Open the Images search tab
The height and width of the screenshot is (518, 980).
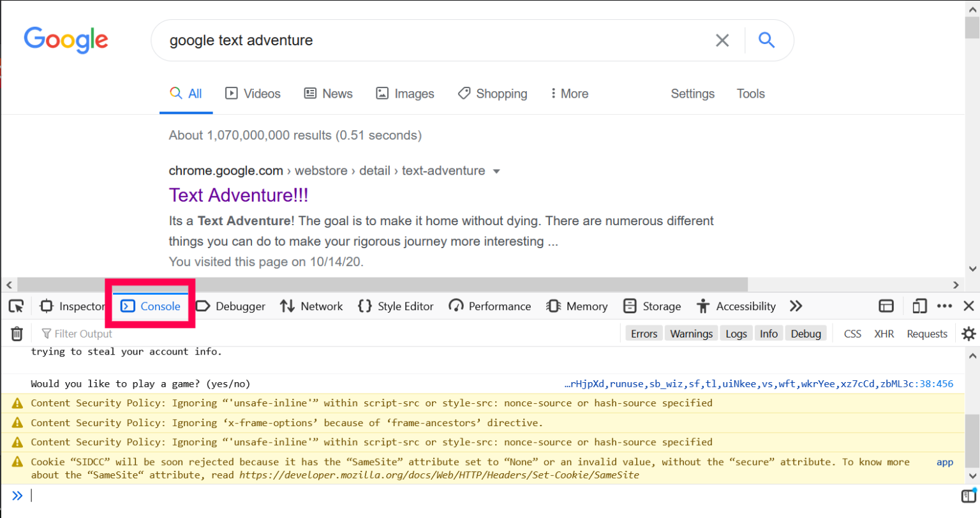click(405, 94)
